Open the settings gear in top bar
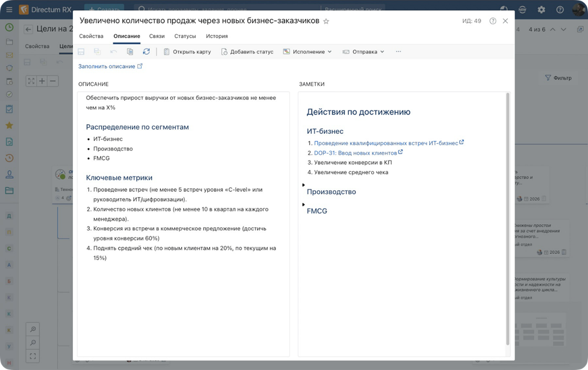Image resolution: width=588 pixels, height=370 pixels. (x=541, y=10)
